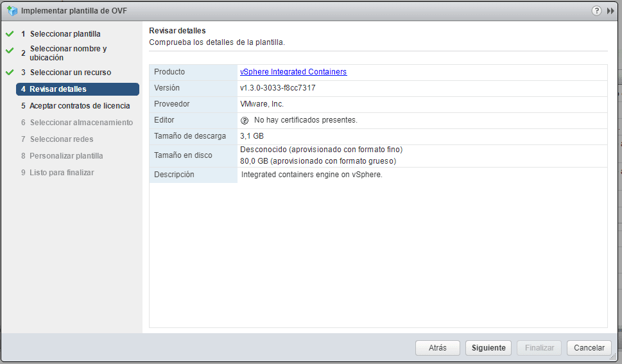
Task: Click the resize grip at dialog corner
Action: coord(613,357)
